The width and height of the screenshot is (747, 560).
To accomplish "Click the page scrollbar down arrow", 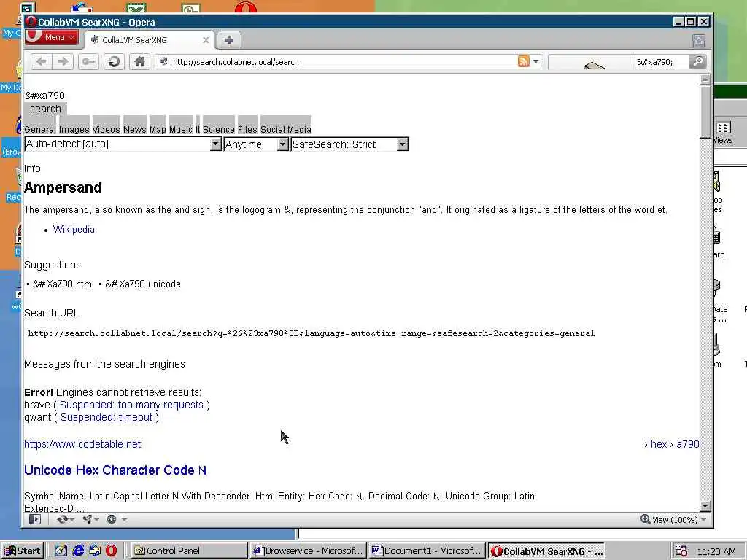I will point(705,506).
